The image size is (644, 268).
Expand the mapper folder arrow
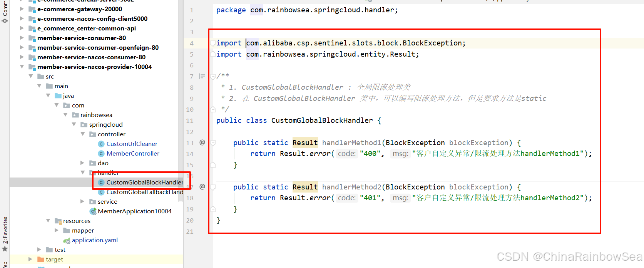57,230
